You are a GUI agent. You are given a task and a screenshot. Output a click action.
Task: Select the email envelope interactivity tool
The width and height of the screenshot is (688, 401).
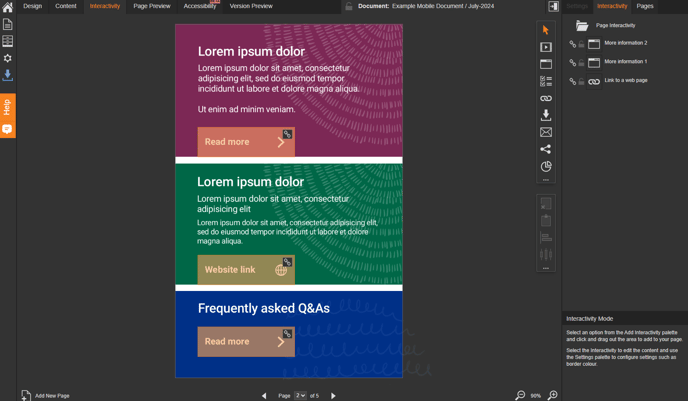[546, 132]
